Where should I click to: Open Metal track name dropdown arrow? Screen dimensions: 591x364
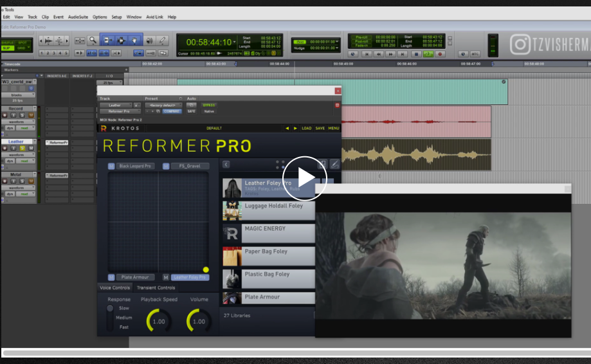34,174
